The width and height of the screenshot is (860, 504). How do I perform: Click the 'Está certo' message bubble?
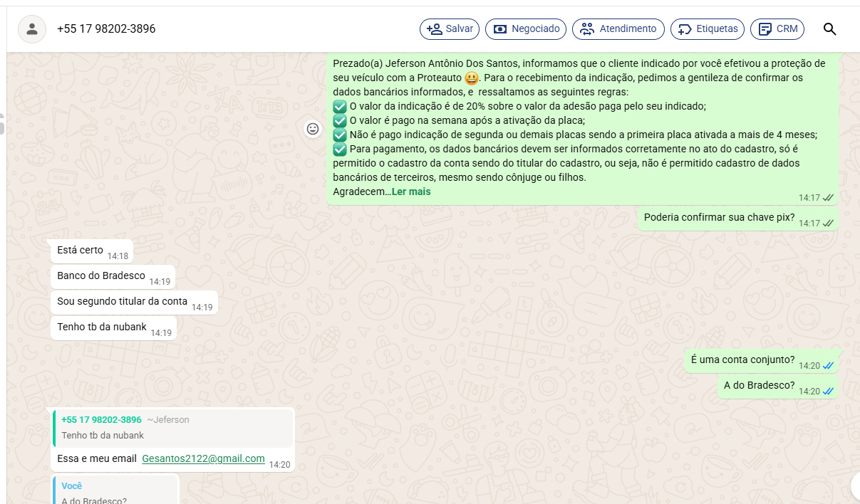(x=81, y=251)
